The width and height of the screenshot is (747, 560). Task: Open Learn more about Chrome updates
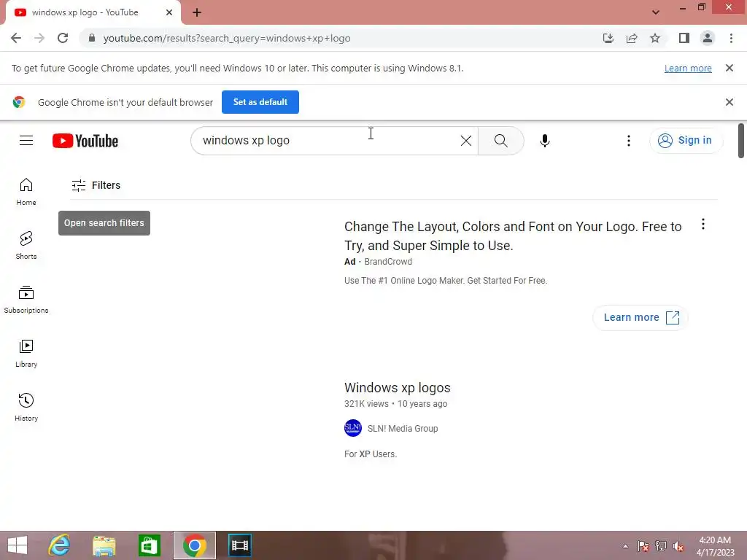(x=688, y=68)
